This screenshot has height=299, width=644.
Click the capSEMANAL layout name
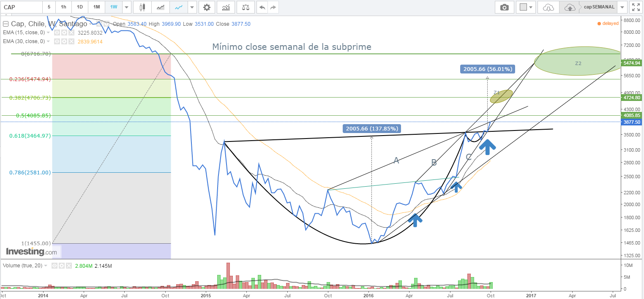point(599,7)
